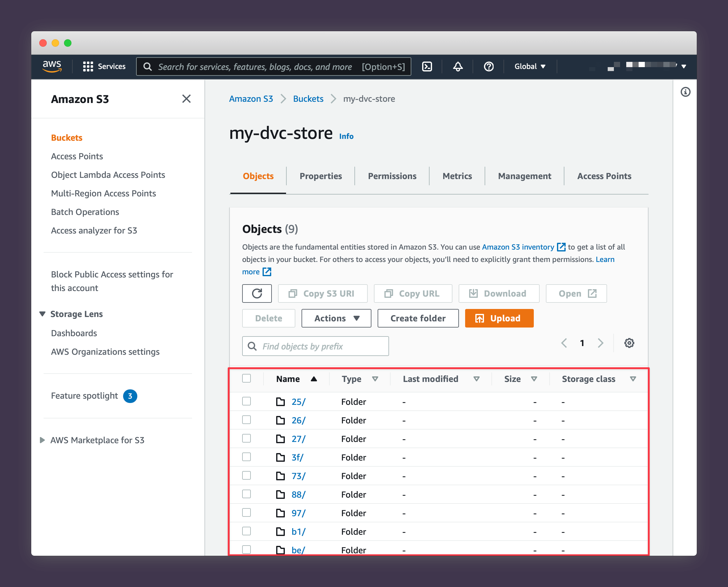The image size is (728, 587).
Task: Click the 97/ folder icon
Action: pos(280,513)
